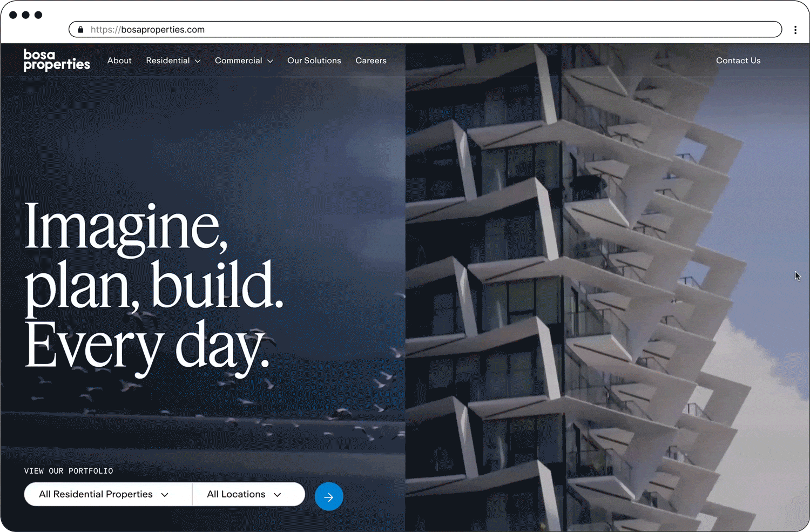This screenshot has width=810, height=532.
Task: Click the Bosa Properties logo
Action: (x=57, y=60)
